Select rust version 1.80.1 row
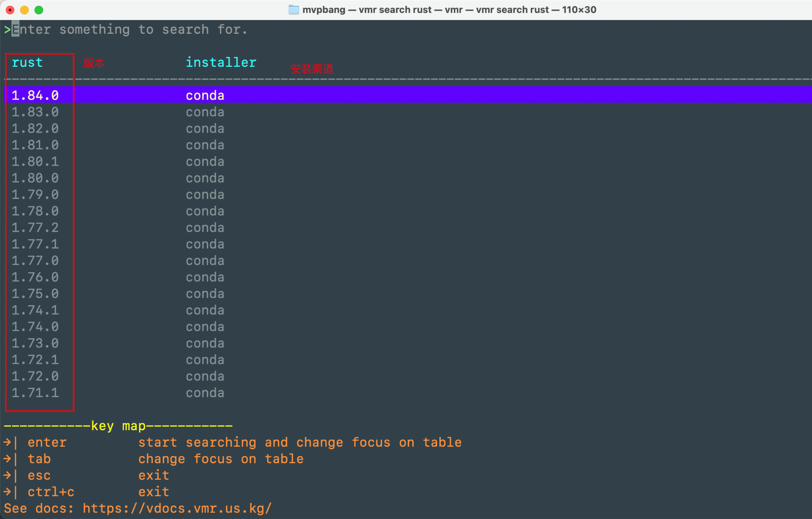The height and width of the screenshot is (519, 812). (36, 161)
